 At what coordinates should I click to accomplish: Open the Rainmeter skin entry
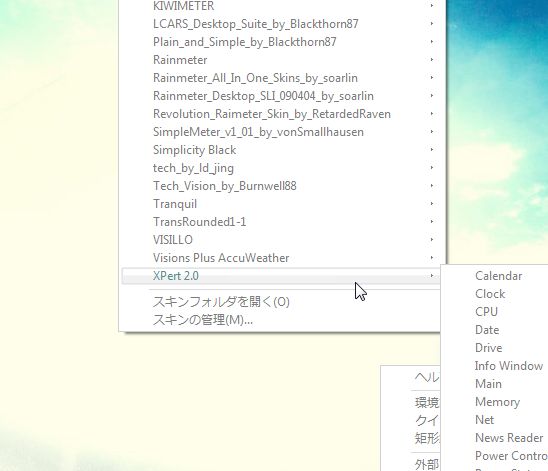click(282, 60)
